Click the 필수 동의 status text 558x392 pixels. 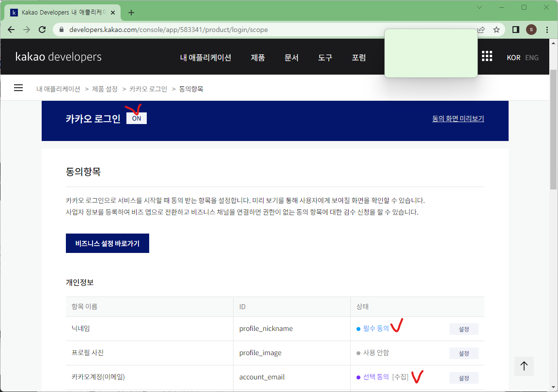pos(376,329)
